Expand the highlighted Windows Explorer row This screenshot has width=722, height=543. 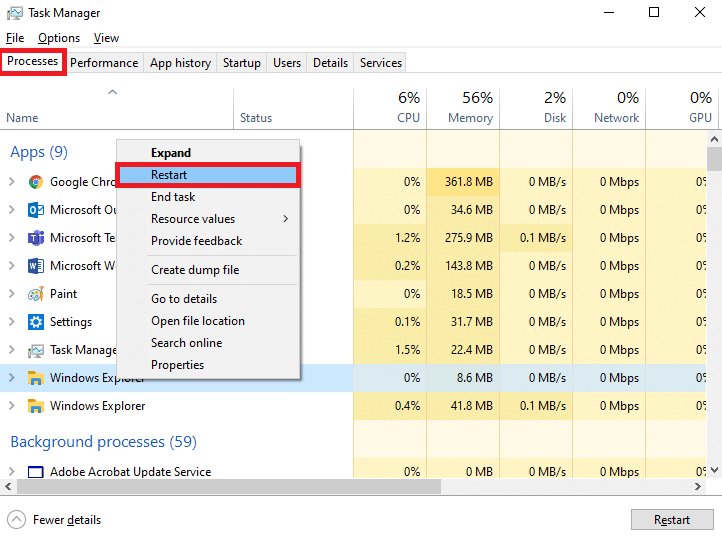click(12, 378)
